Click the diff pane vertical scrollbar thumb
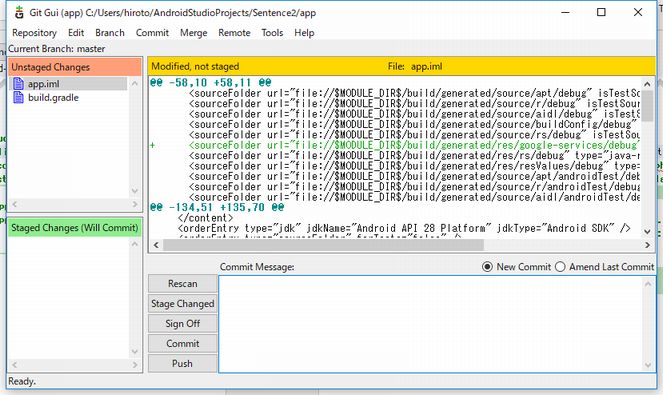This screenshot has height=395, width=663. pyautogui.click(x=647, y=105)
